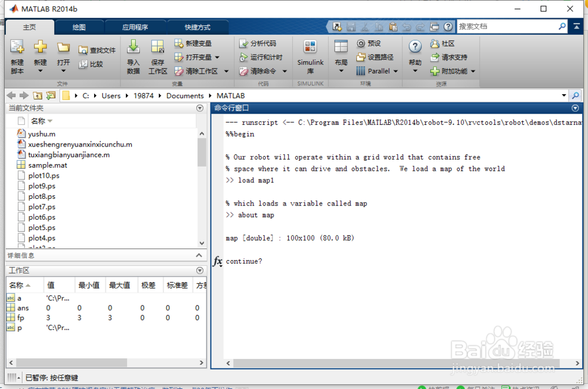Viewport: 588px width, 389px height.
Task: Open the Clear Commands (清除命令) dropdown
Action: coord(285,71)
